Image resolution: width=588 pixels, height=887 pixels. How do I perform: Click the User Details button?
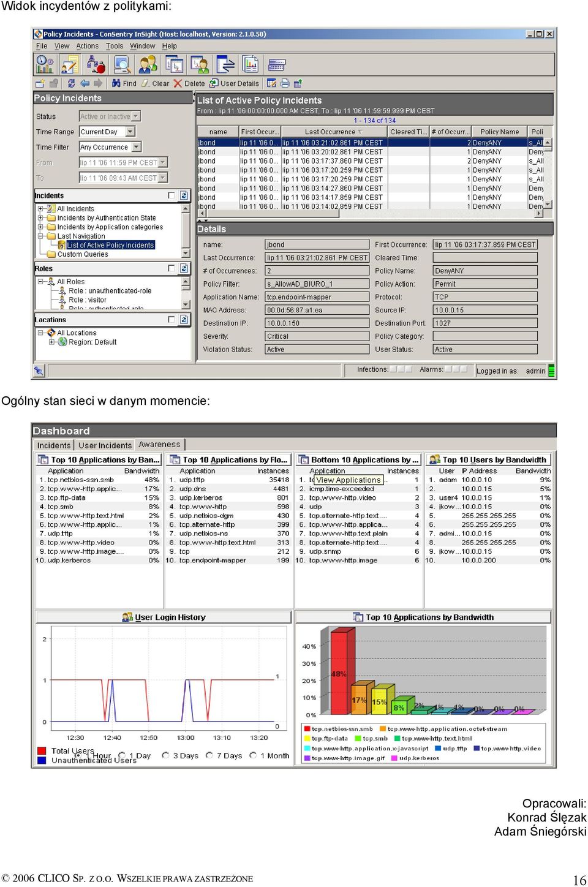click(235, 83)
